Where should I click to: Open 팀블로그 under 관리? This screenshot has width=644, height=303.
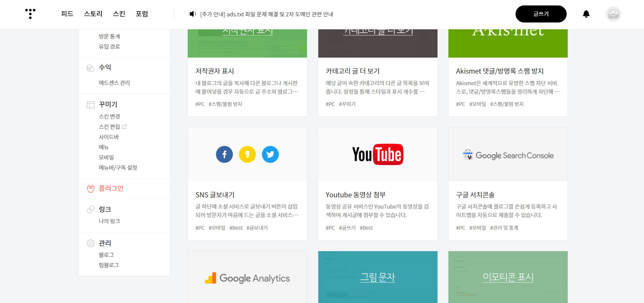click(x=109, y=265)
